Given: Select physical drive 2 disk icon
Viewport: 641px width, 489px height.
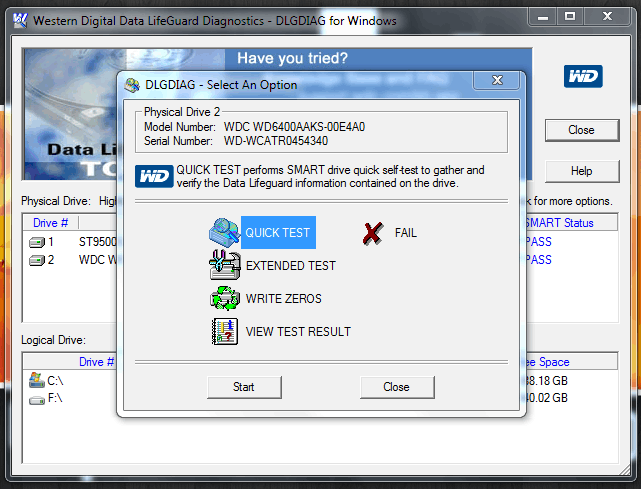Looking at the screenshot, I should (x=37, y=260).
